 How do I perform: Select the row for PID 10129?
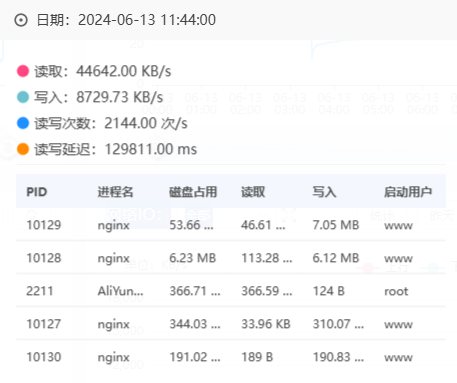[x=231, y=225]
